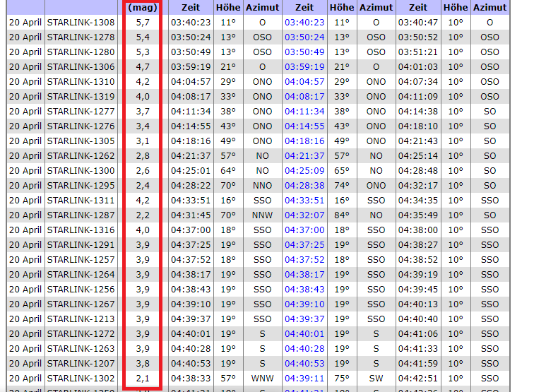Open blue 04:40:53 link for STARLINK-1207
Screen dimensions: 534x392
pos(304,363)
